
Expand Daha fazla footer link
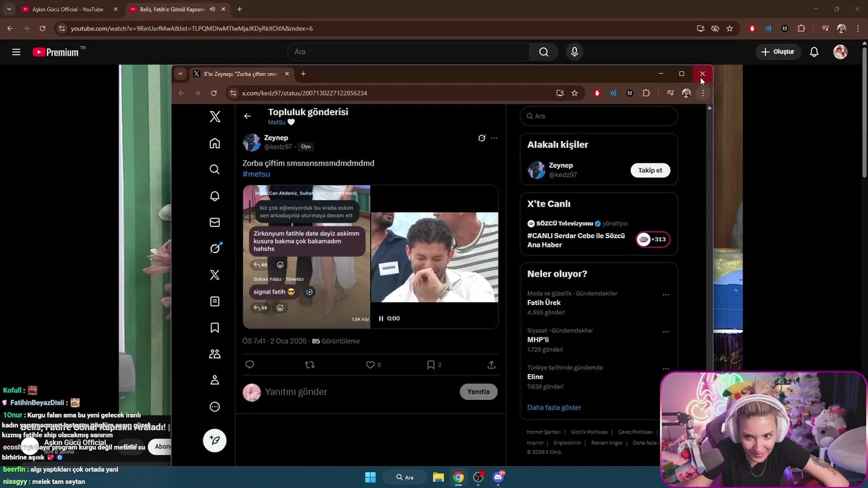coord(645,443)
